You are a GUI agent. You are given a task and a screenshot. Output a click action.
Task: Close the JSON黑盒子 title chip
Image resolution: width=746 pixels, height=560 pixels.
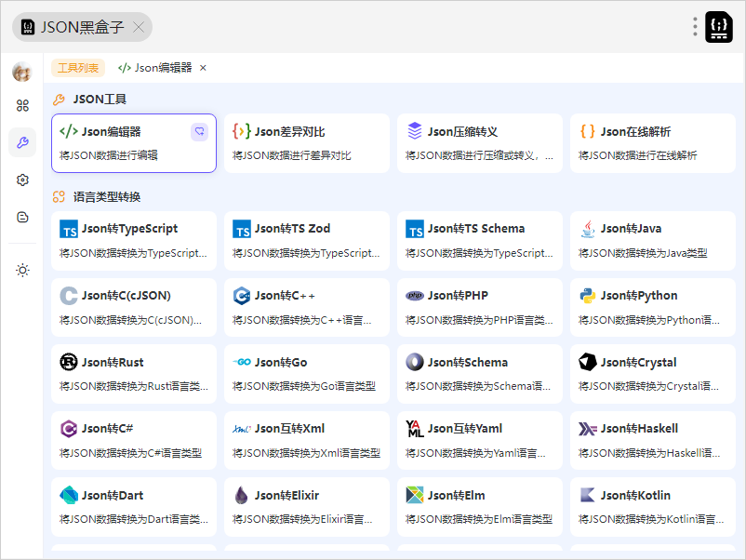coord(139,27)
